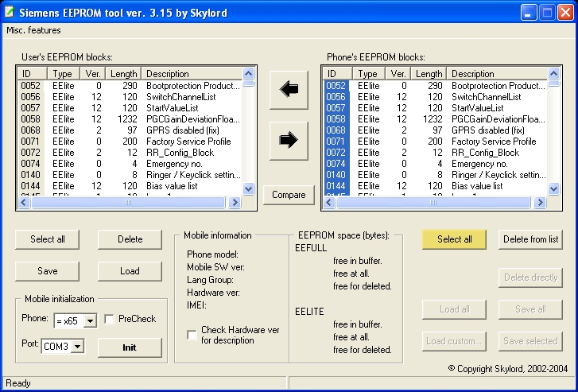Click Compare button

pyautogui.click(x=289, y=195)
